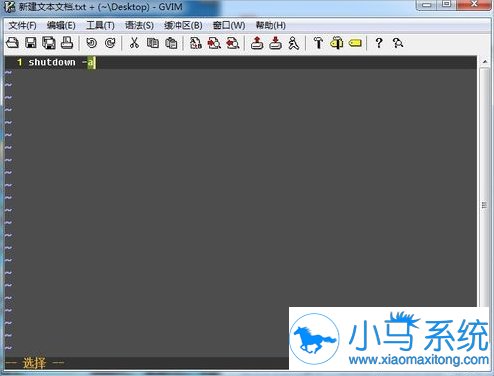
Task: Open the 帮助(H) menu
Action: [271, 25]
